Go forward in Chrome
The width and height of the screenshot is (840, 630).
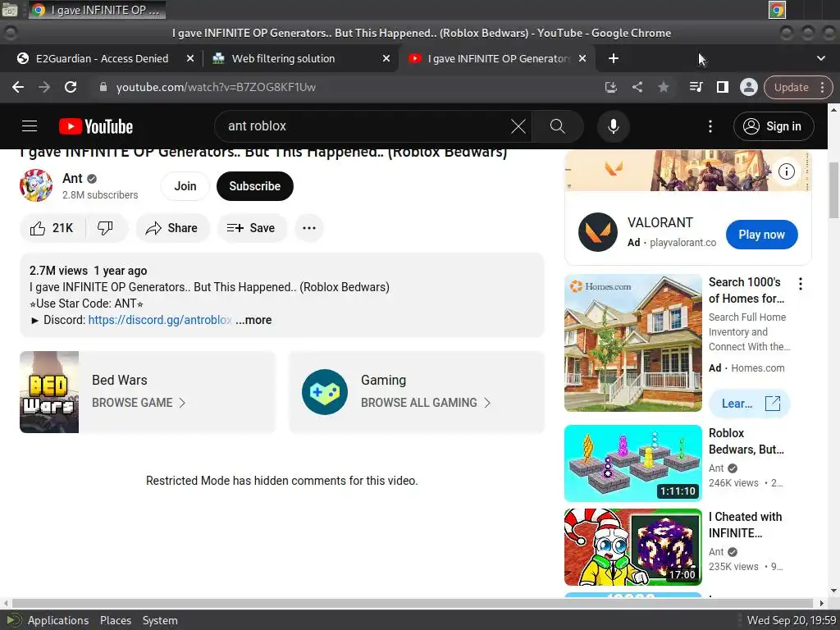click(x=44, y=87)
